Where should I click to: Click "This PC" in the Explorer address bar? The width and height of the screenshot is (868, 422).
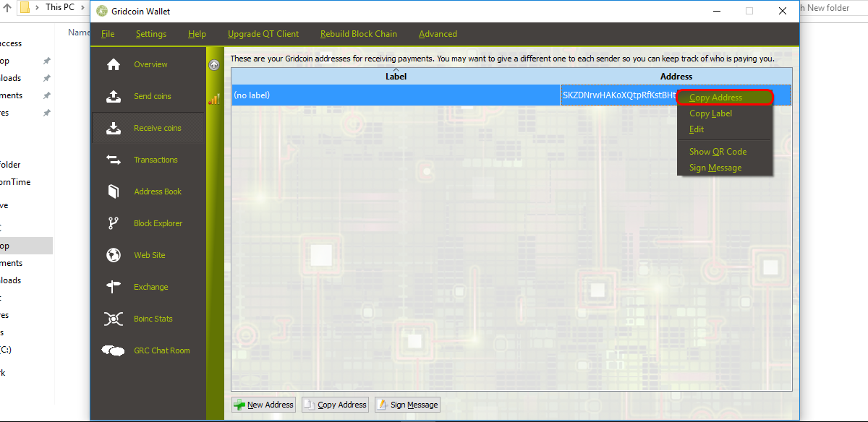click(x=60, y=7)
